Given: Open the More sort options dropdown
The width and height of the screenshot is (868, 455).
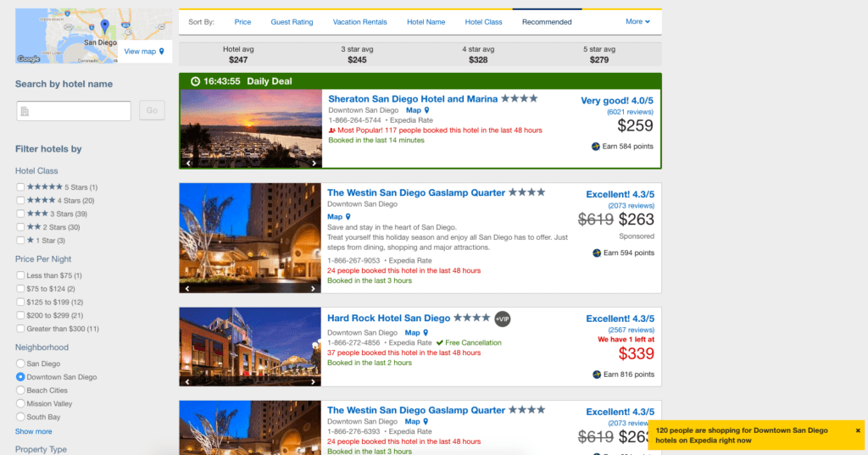Looking at the screenshot, I should coord(637,21).
